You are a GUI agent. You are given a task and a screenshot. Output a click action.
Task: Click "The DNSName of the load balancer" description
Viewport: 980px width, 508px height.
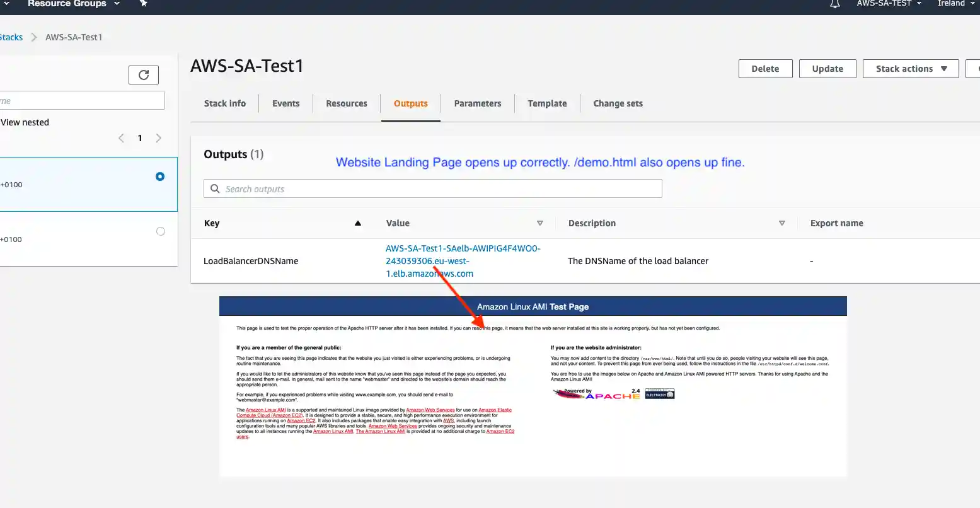[638, 261]
